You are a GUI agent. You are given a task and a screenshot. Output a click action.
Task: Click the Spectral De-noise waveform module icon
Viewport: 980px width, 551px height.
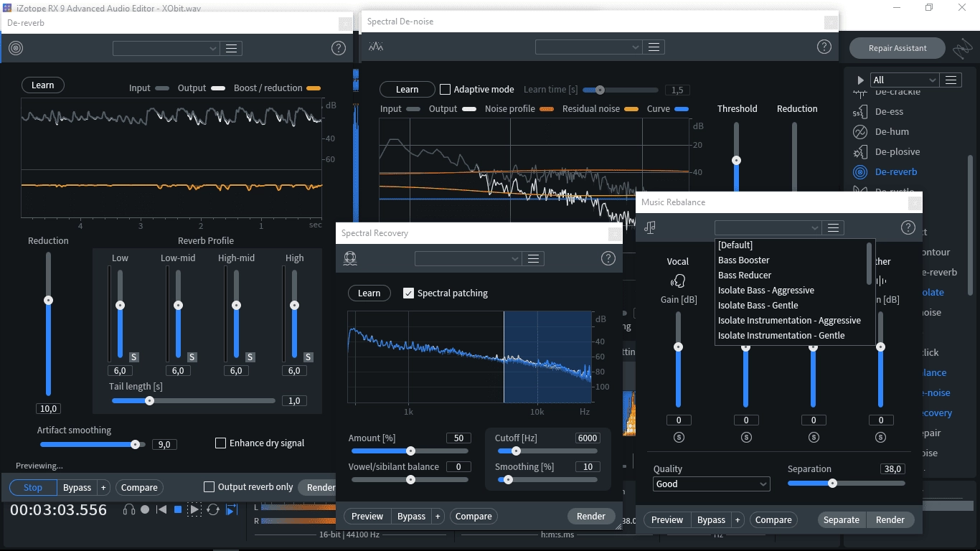pyautogui.click(x=376, y=47)
